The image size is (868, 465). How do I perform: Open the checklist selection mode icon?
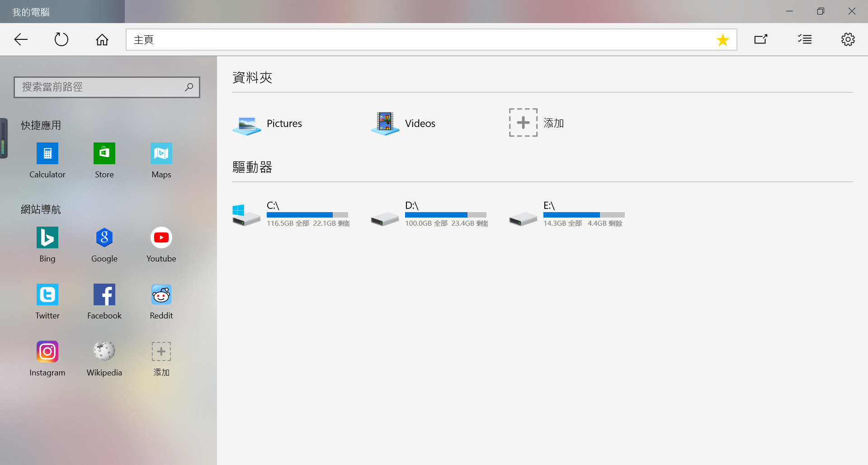[x=805, y=39]
